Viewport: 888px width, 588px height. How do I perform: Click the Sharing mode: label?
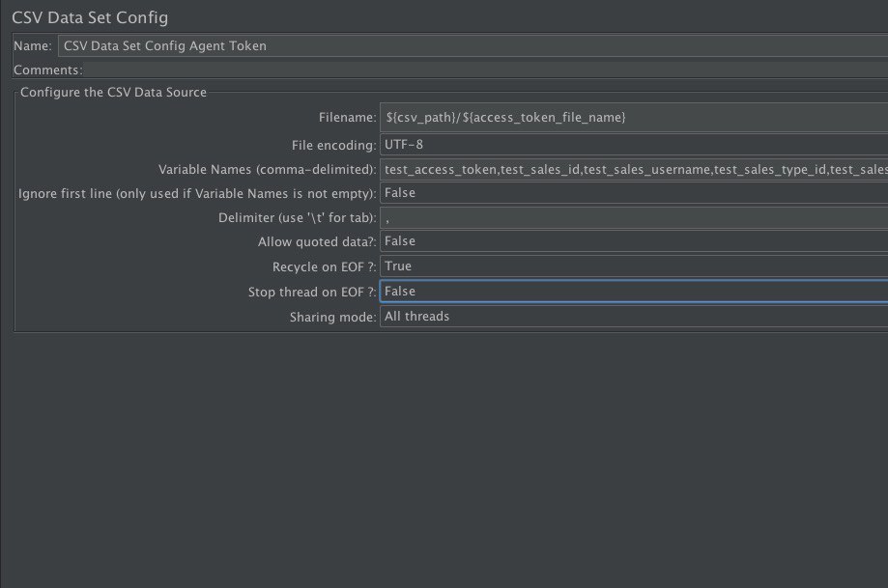(x=332, y=317)
